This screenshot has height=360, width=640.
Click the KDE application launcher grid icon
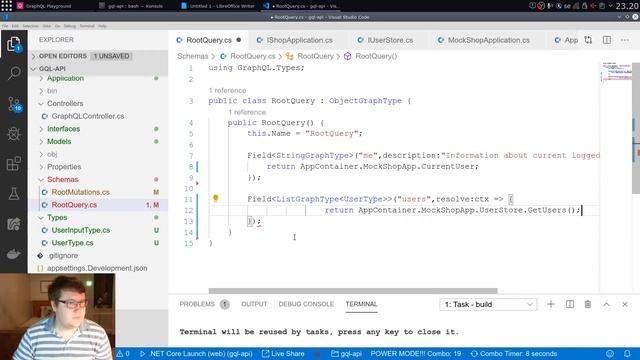[x=7, y=6]
